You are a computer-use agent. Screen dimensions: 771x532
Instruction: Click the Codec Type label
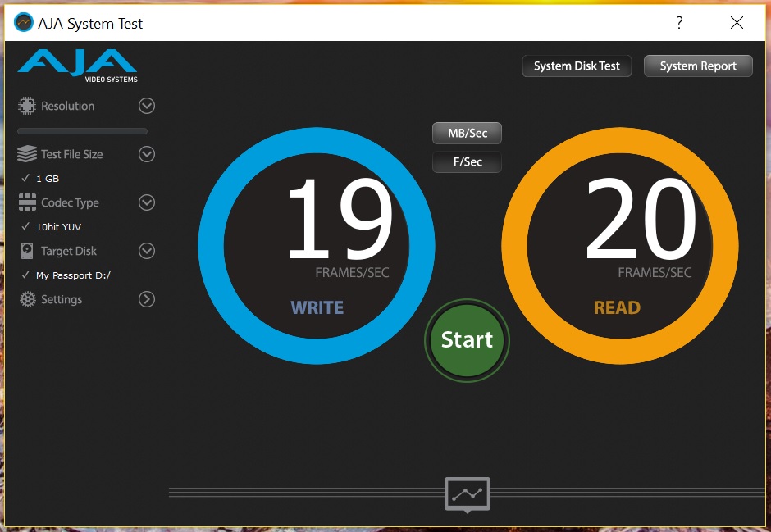(70, 202)
